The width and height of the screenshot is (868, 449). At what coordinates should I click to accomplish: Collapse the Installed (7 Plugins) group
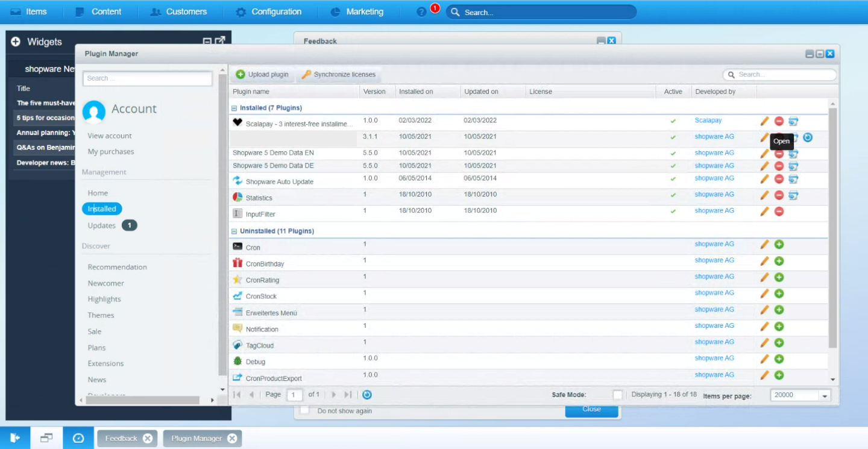[234, 108]
